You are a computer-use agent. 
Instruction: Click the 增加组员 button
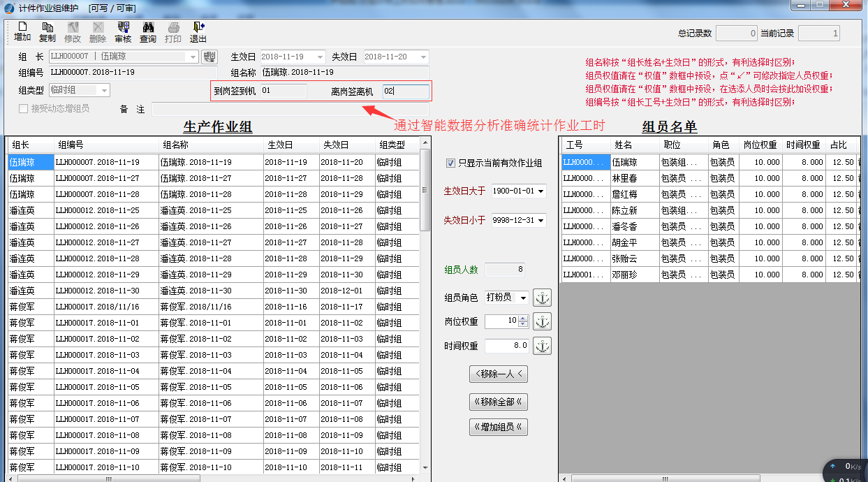(499, 427)
